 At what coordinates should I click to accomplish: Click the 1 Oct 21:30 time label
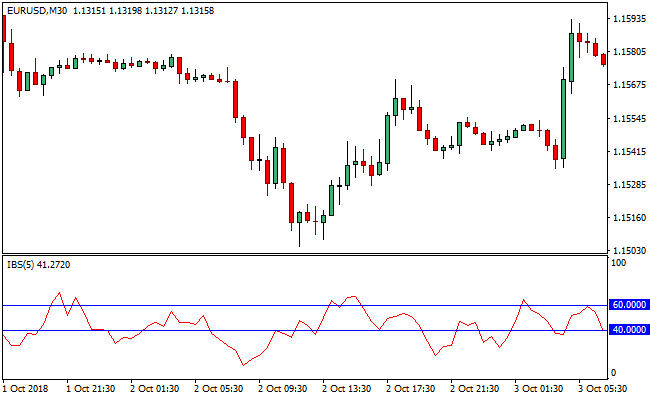91,389
